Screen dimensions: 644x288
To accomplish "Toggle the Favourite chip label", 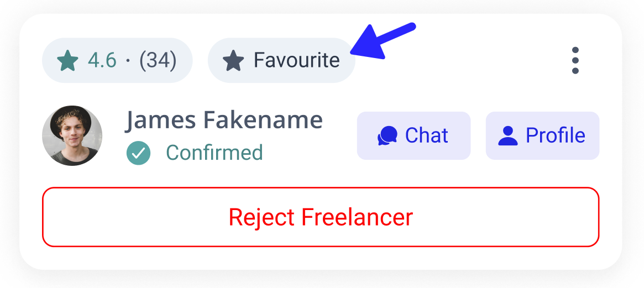I will click(296, 60).
